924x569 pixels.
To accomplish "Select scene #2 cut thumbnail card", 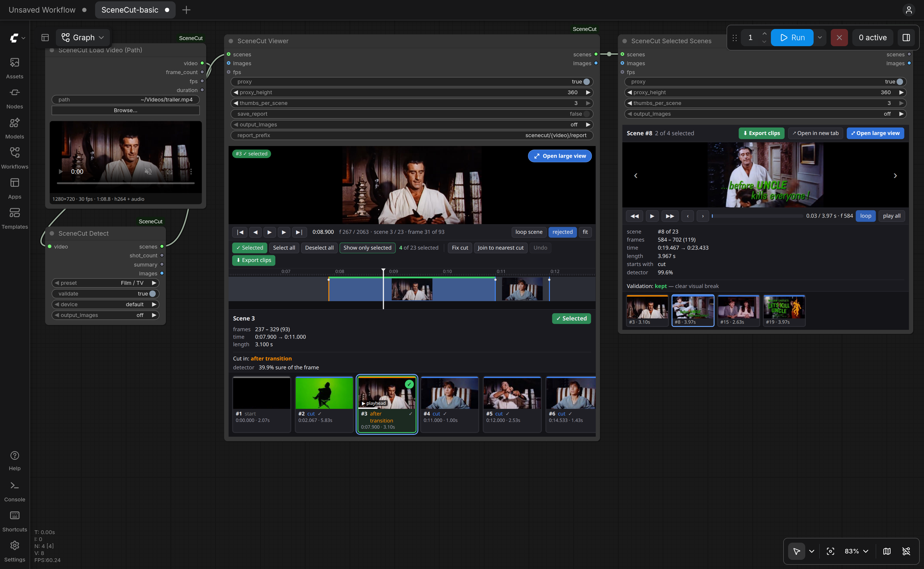I will click(324, 404).
